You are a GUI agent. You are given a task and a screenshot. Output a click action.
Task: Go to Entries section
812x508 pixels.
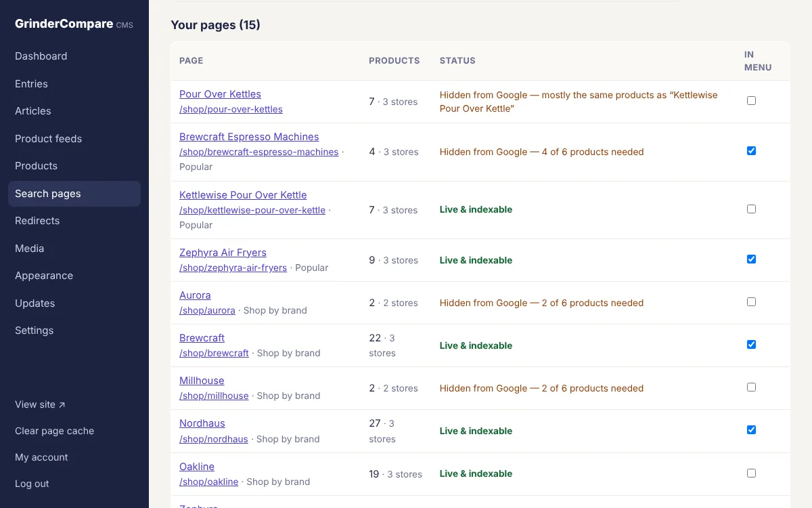[x=74, y=84]
